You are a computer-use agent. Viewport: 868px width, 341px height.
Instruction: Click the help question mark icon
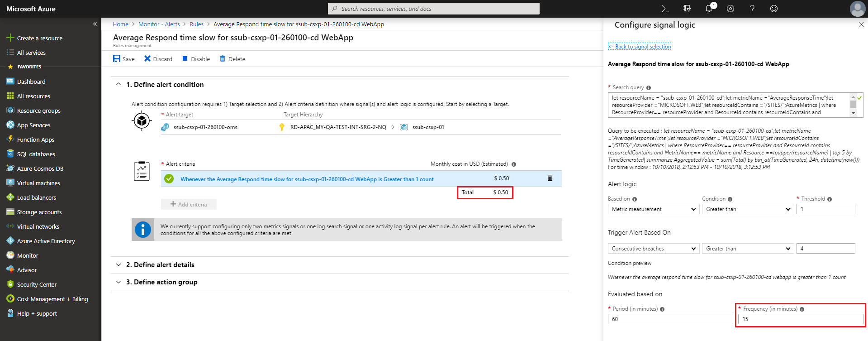click(752, 9)
